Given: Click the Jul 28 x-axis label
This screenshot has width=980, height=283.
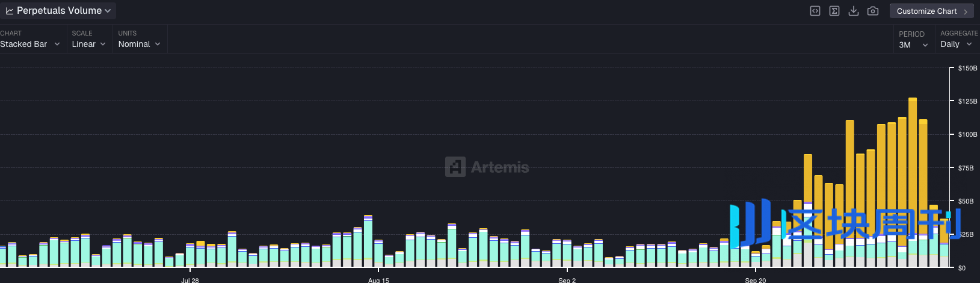Looking at the screenshot, I should (x=190, y=279).
